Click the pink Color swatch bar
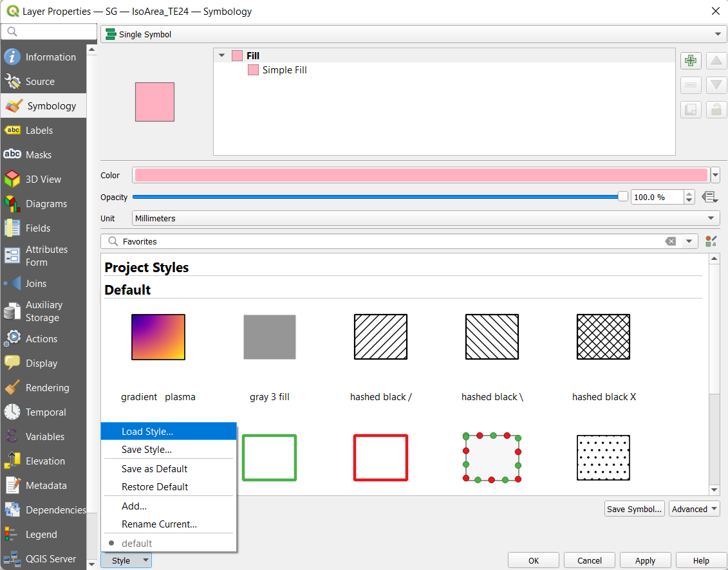The image size is (728, 570). click(421, 175)
